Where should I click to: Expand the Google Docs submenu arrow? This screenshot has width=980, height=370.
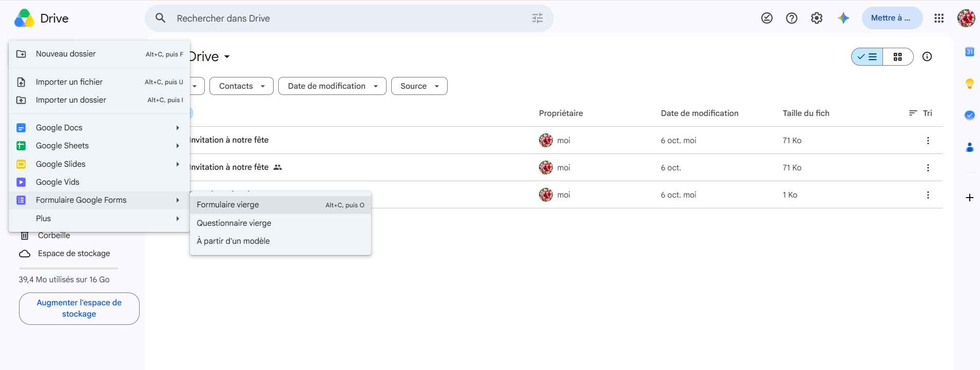click(178, 128)
